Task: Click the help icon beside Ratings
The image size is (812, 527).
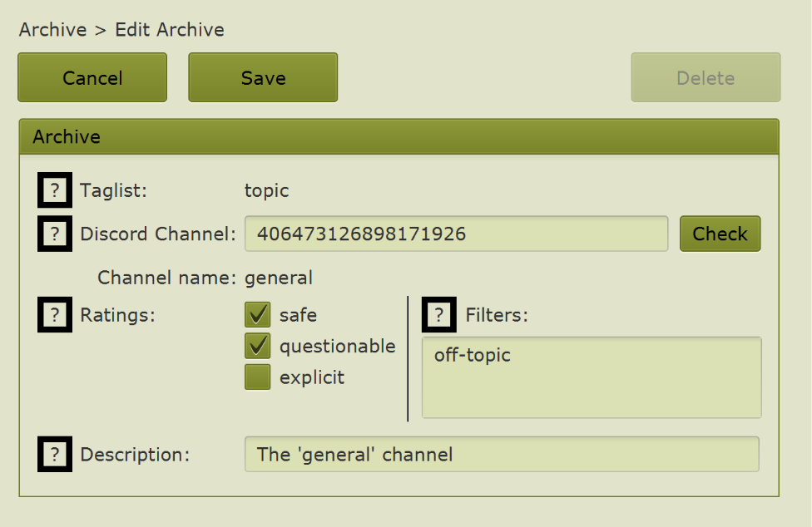Action: coord(54,315)
